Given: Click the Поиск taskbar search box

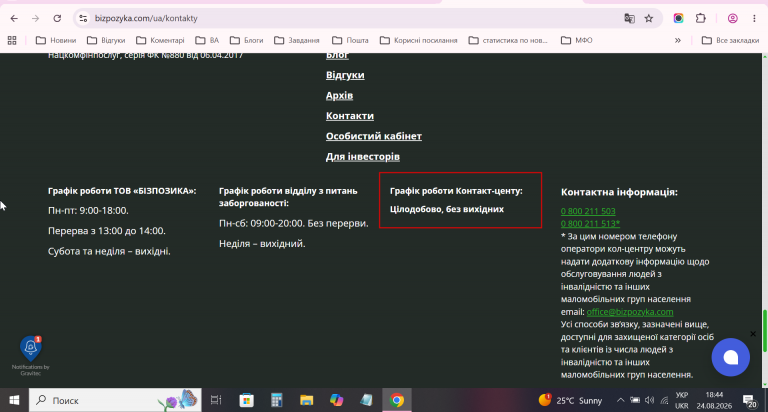Looking at the screenshot, I should (115, 400).
